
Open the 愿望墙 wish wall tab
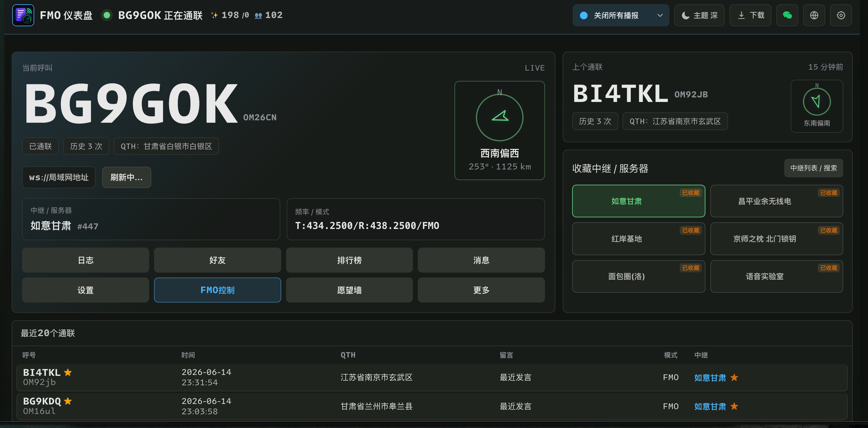click(x=349, y=290)
